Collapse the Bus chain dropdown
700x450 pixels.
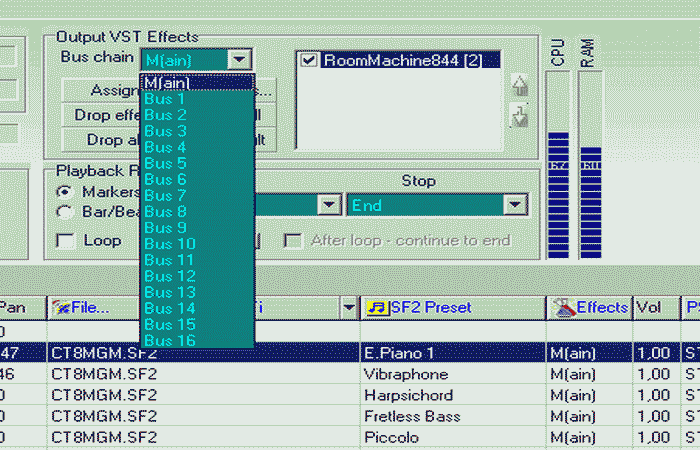pos(238,60)
